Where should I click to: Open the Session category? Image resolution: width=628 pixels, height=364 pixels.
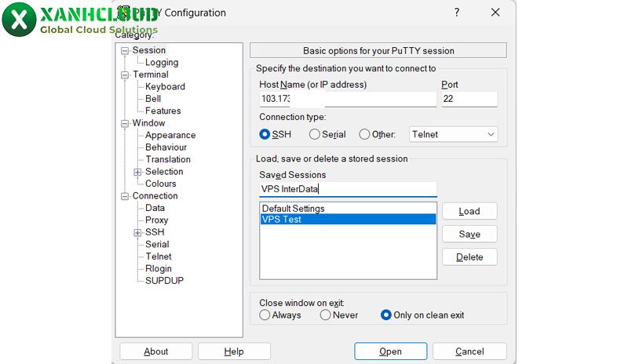pos(149,50)
